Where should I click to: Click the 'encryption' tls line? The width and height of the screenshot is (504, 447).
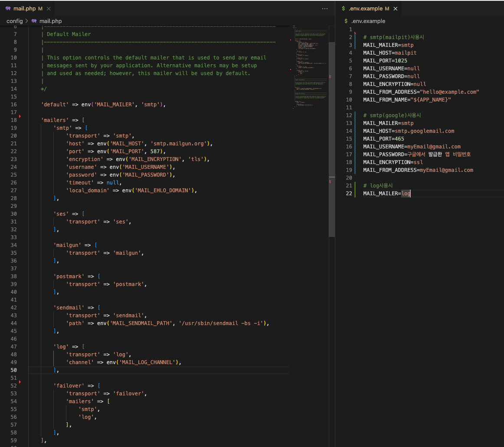coord(137,159)
